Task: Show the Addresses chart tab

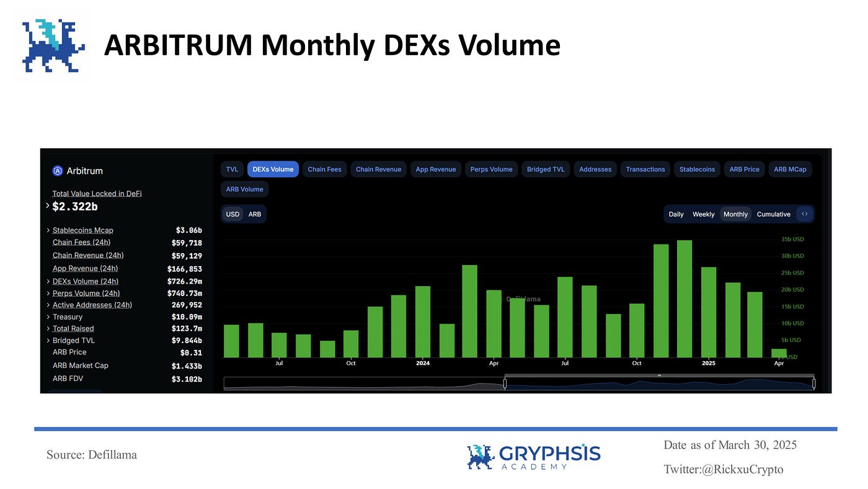Action: (595, 169)
